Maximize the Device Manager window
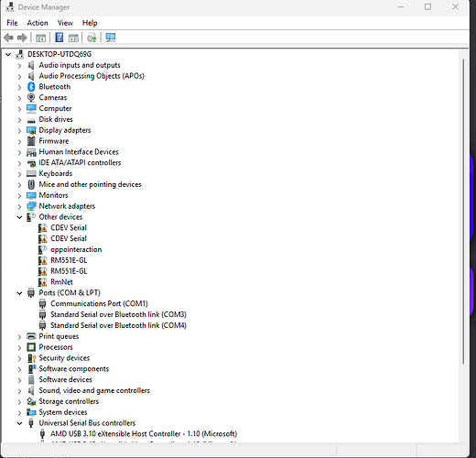 [427, 6]
